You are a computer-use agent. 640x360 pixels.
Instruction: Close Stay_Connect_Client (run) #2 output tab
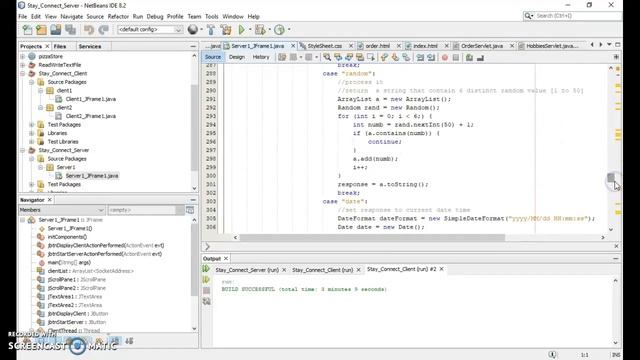coord(441,269)
